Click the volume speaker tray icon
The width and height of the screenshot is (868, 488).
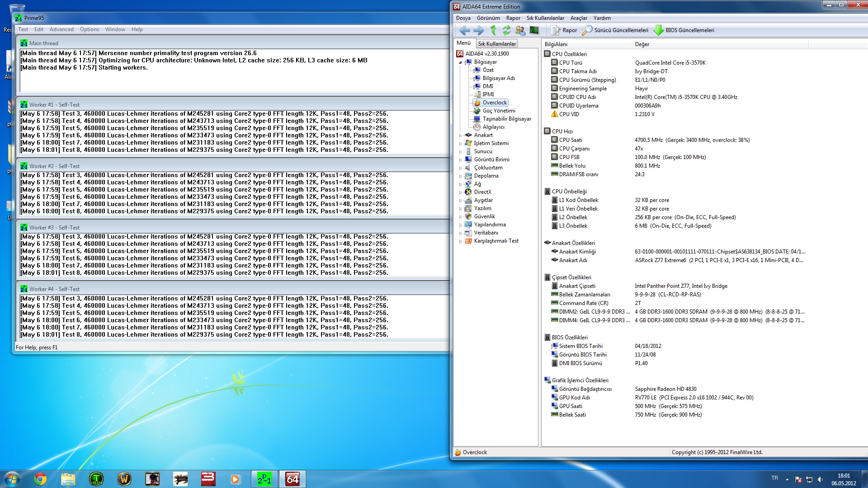(820, 479)
